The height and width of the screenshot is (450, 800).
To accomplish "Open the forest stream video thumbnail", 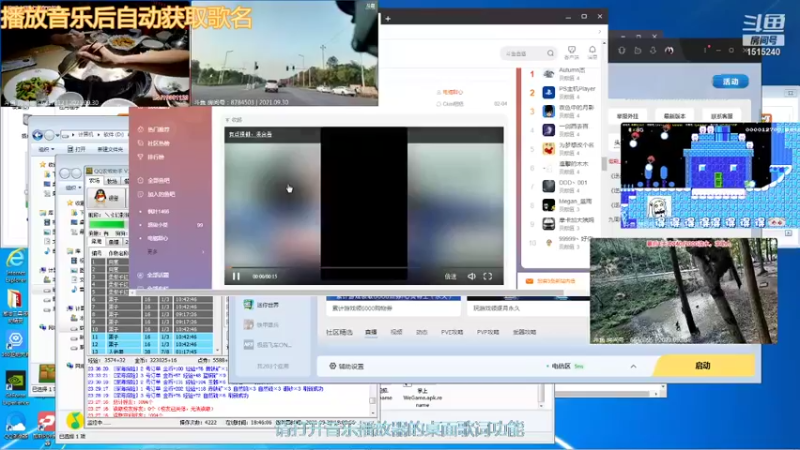I will 684,291.
